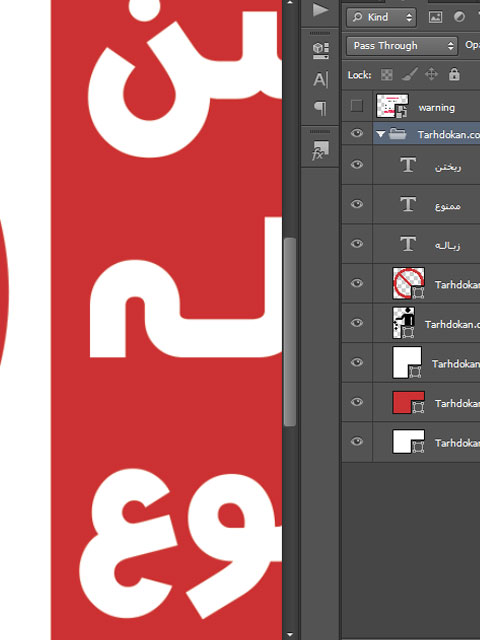The height and width of the screenshot is (640, 480).
Task: Select the Tarhdokan.co group name
Action: pyautogui.click(x=449, y=134)
